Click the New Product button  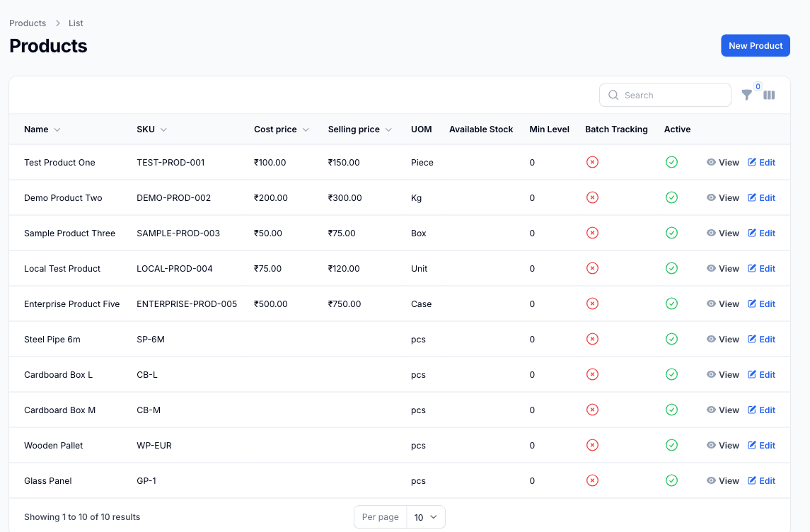(756, 45)
